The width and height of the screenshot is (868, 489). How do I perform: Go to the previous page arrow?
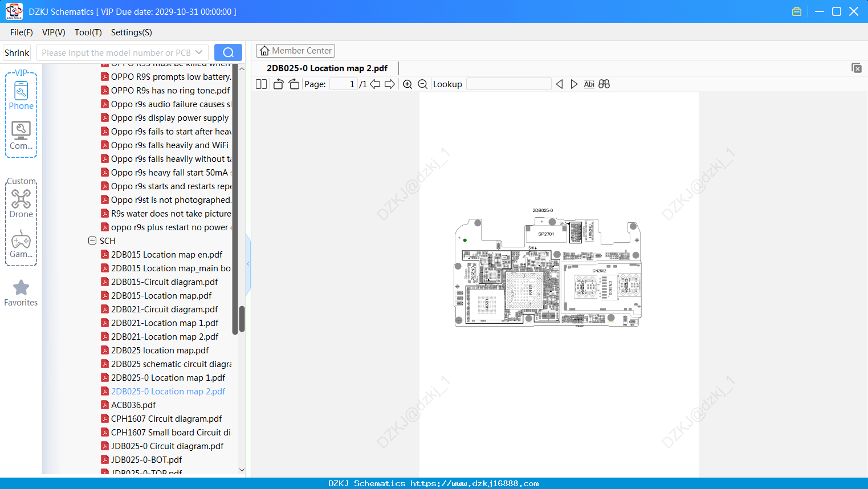tap(375, 84)
